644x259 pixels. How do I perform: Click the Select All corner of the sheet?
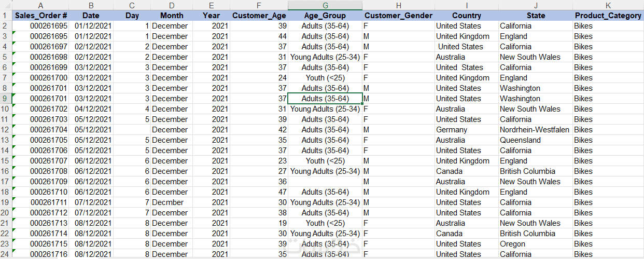(x=5, y=5)
